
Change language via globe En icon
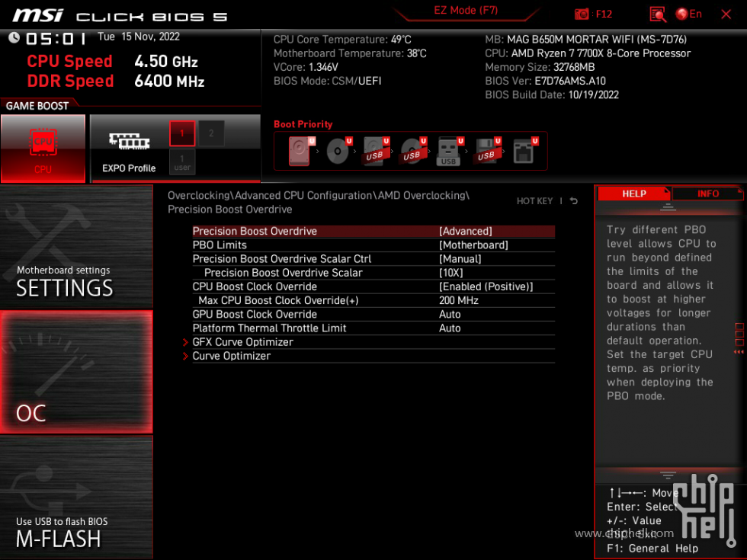[688, 14]
